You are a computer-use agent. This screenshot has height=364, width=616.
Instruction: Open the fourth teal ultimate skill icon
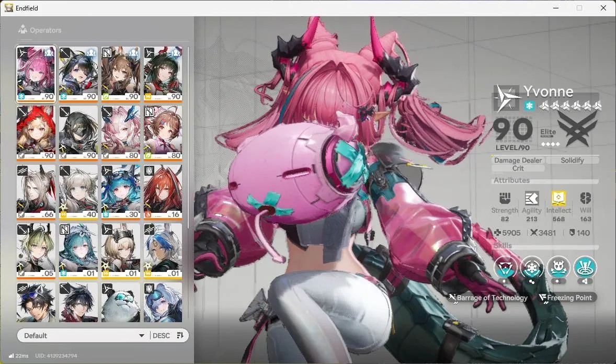[585, 268]
